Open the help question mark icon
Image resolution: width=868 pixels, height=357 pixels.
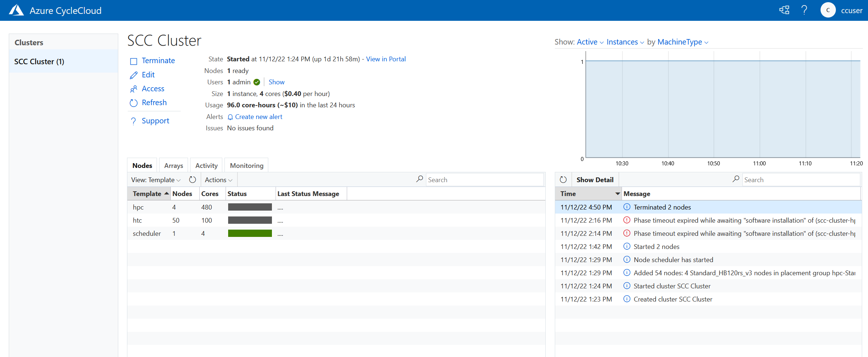804,10
